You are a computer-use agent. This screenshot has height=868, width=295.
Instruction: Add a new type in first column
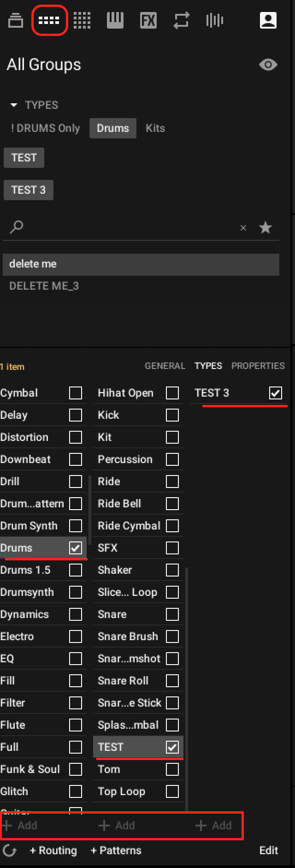pyautogui.click(x=20, y=826)
